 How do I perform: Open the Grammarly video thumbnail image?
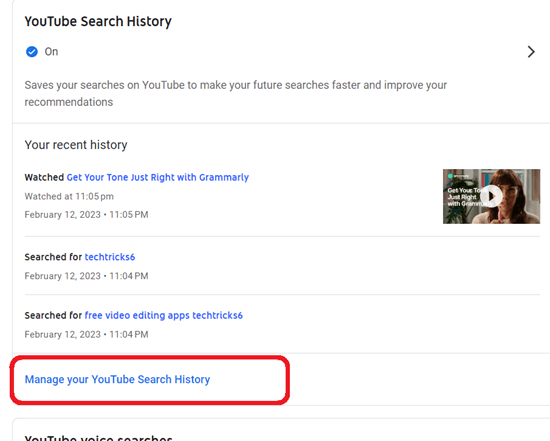[x=491, y=196]
